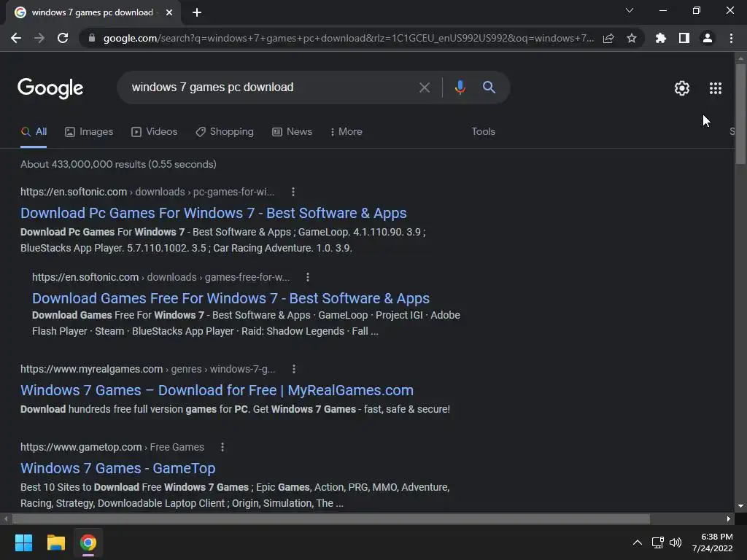
Task: Click the About 433,000,000 results text
Action: click(118, 164)
